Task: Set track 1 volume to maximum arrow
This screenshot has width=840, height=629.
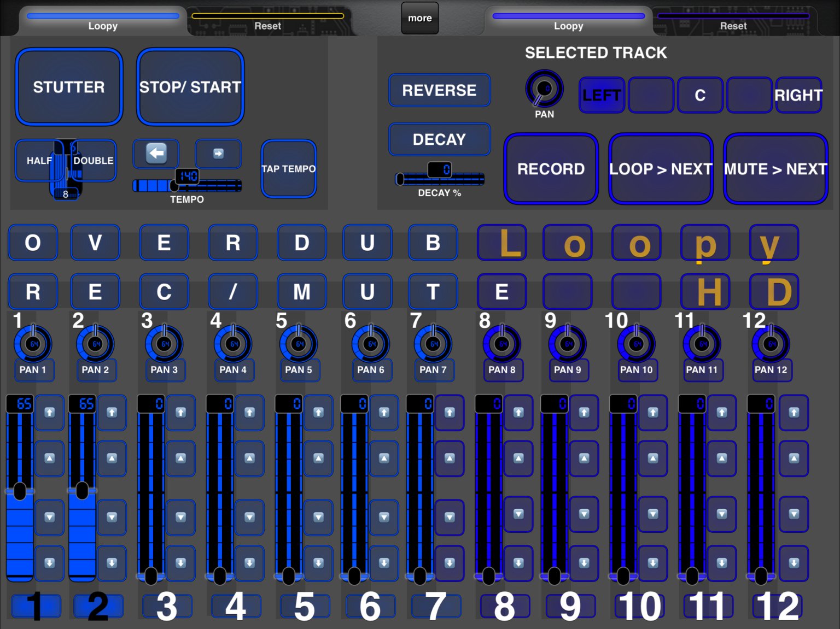Action: 50,413
